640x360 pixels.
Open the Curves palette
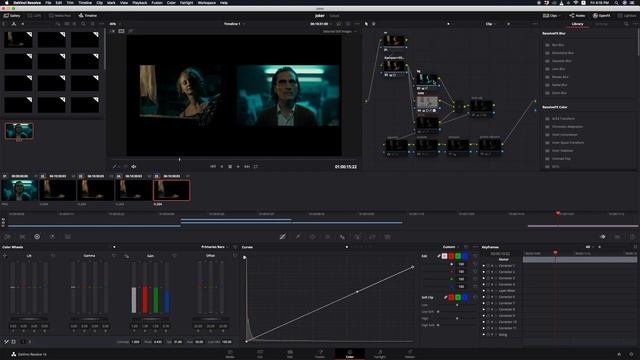282,237
